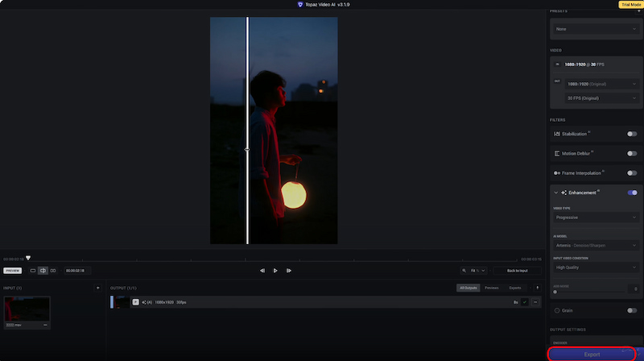Add a new input video with plus icon
Viewport: 644px width, 361px height.
click(97, 288)
